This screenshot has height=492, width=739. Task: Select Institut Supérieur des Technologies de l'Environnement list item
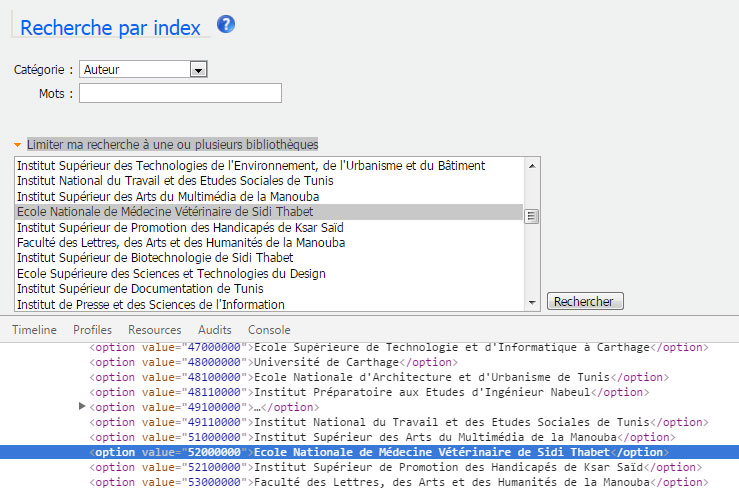(269, 165)
